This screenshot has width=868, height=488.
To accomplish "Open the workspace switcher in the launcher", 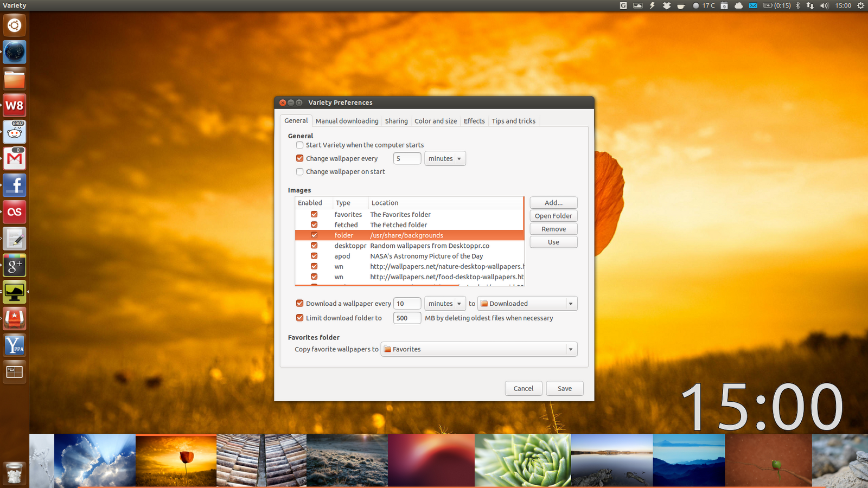I will tap(14, 372).
